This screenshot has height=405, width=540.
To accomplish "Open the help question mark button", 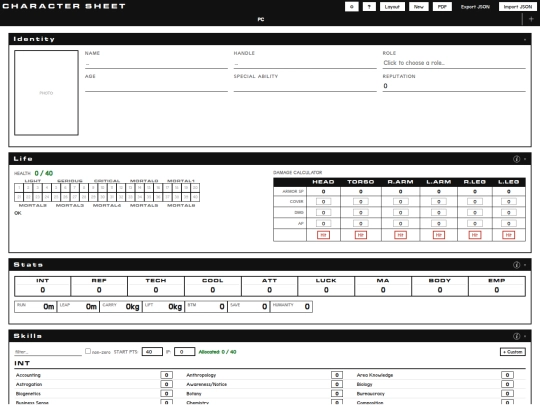I will [369, 7].
